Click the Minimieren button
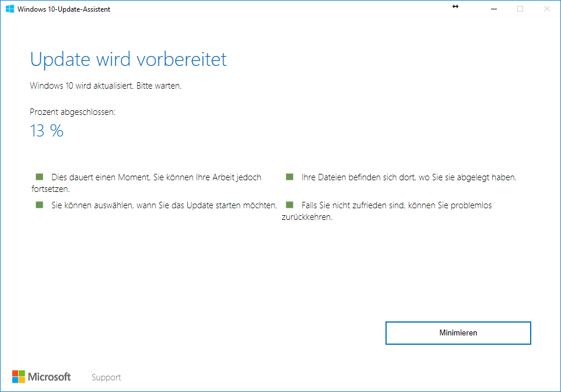This screenshot has height=392, width=561. click(458, 333)
